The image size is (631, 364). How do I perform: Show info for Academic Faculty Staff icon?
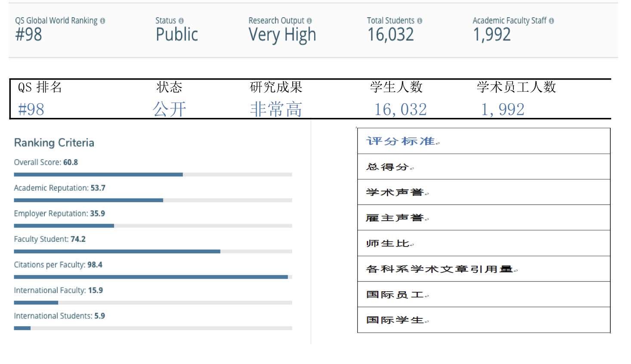coord(551,21)
